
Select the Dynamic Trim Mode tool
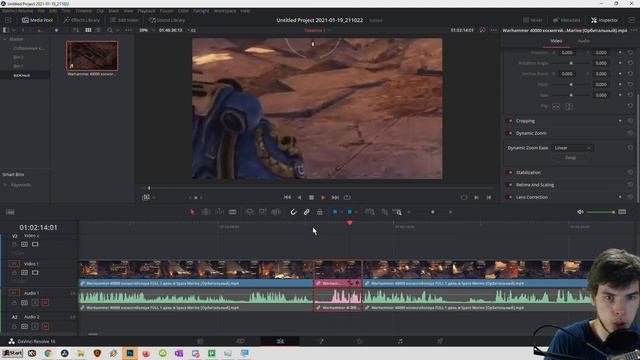(219, 212)
